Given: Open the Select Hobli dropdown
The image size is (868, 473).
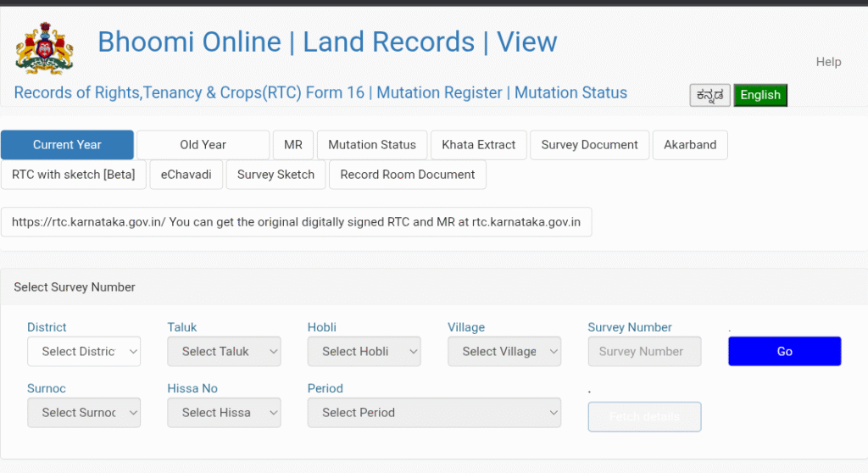Looking at the screenshot, I should 364,352.
